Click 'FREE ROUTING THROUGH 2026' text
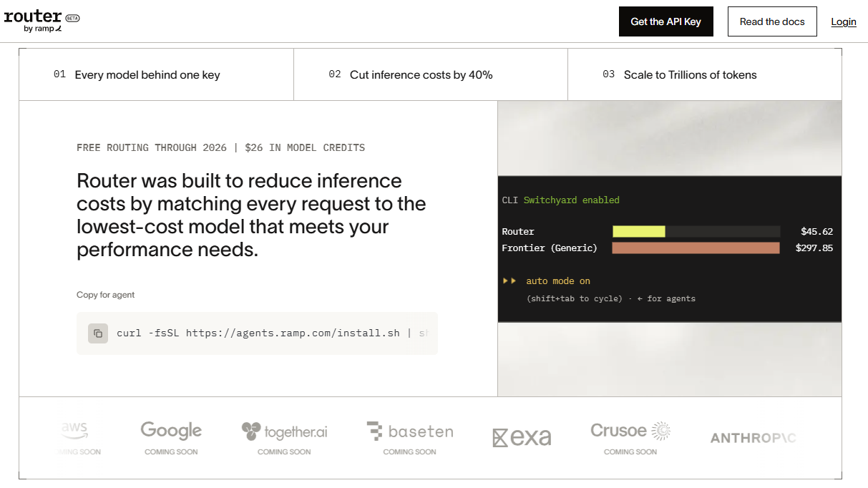The height and width of the screenshot is (488, 868). pos(152,147)
